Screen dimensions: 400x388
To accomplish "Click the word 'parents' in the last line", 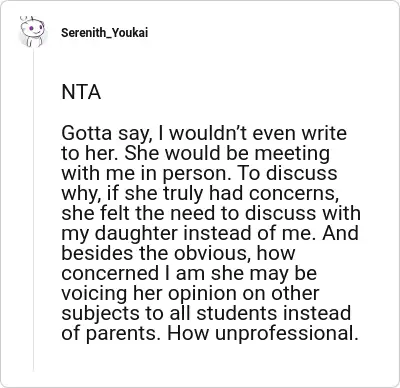I will click(121, 333).
